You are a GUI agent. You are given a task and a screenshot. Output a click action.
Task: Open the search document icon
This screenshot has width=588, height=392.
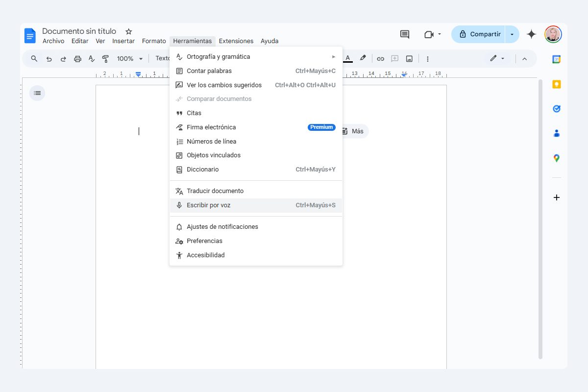34,58
